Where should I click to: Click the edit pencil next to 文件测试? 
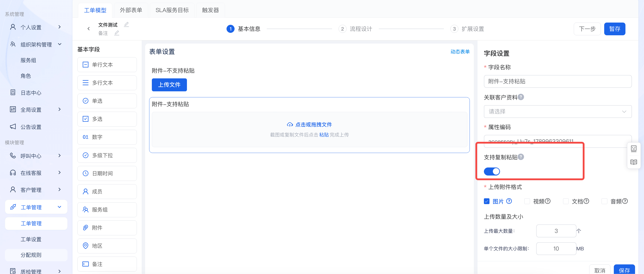(127, 25)
